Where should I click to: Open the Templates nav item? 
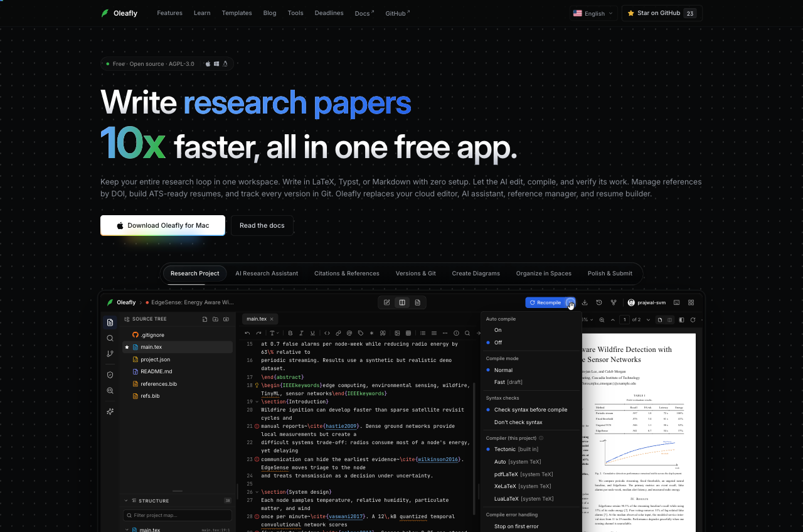pyautogui.click(x=237, y=13)
